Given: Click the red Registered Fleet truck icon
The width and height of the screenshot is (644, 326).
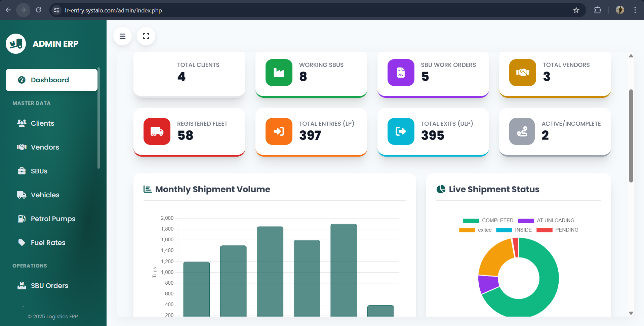Looking at the screenshot, I should click(x=157, y=131).
